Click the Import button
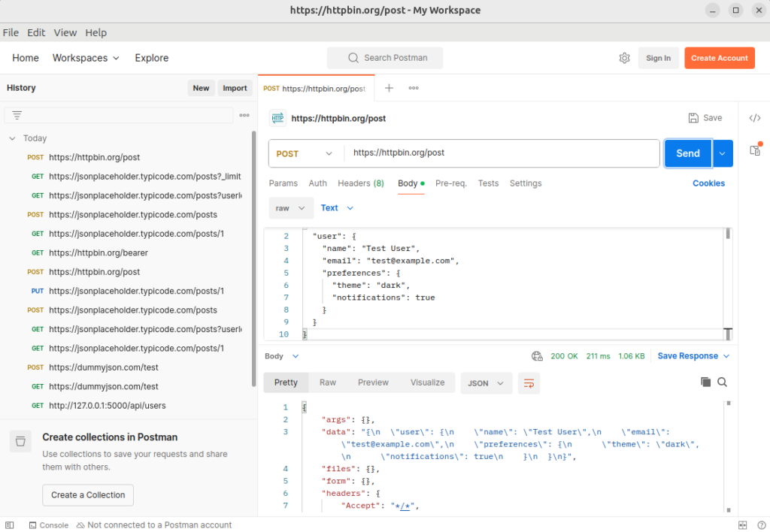This screenshot has height=532, width=770. click(235, 89)
